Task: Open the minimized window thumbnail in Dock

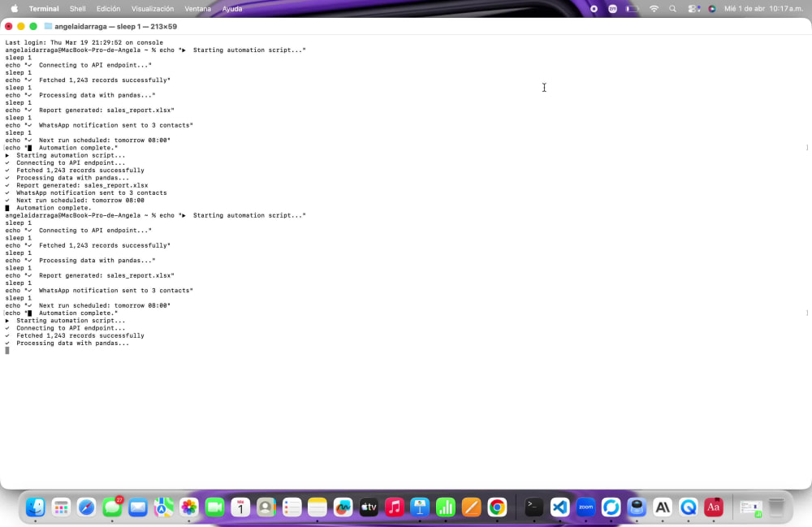Action: coord(750,508)
